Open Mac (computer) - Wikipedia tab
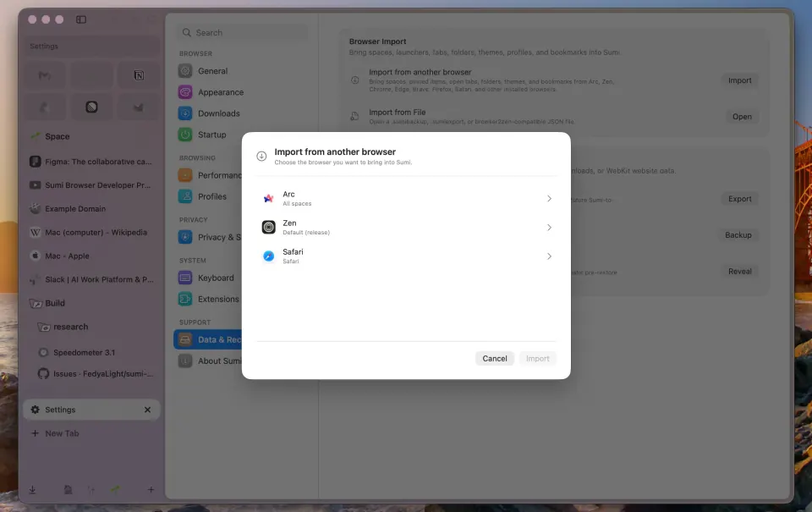 (91, 233)
